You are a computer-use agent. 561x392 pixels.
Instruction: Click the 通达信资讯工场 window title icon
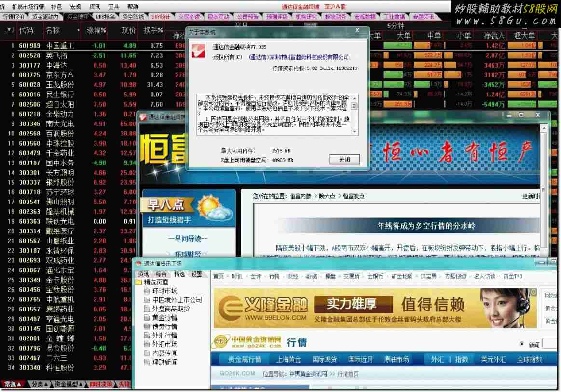pyautogui.click(x=139, y=264)
